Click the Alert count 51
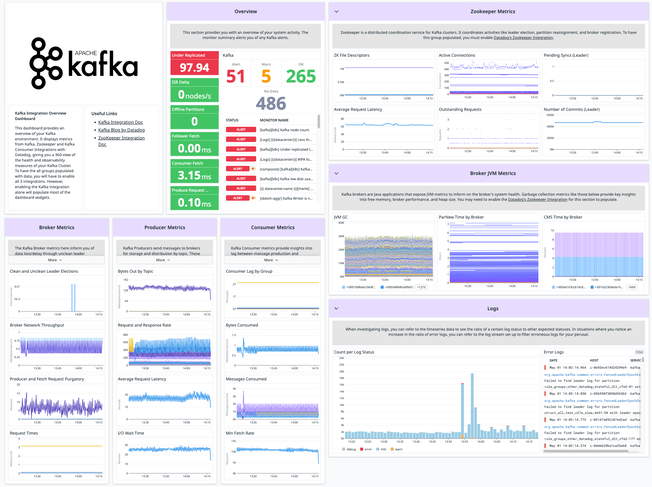Image resolution: width=652 pixels, height=487 pixels. pyautogui.click(x=236, y=77)
